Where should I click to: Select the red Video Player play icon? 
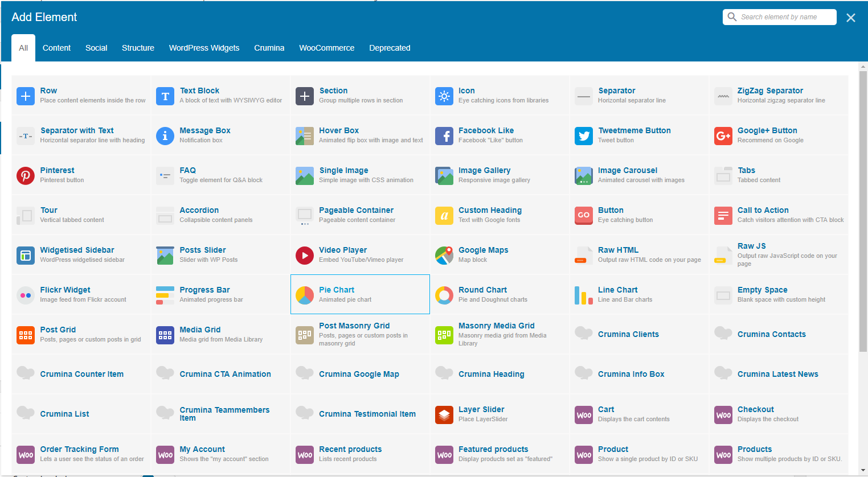point(305,256)
